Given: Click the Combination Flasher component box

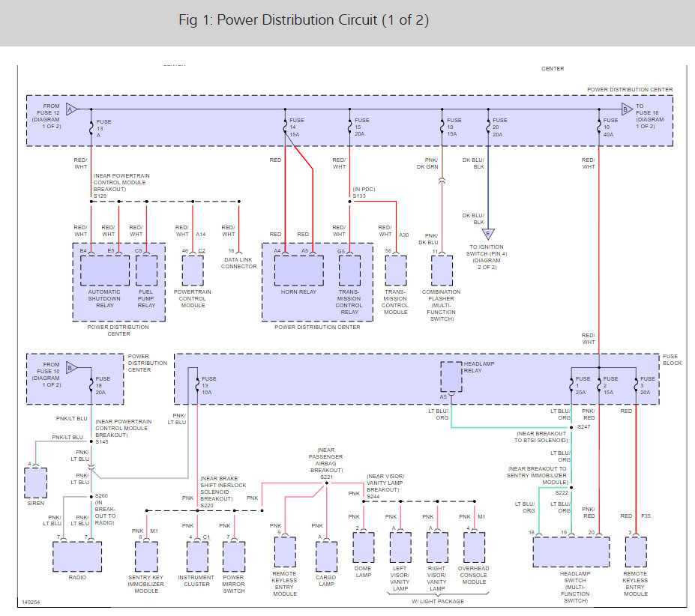Looking at the screenshot, I should pyautogui.click(x=442, y=271).
